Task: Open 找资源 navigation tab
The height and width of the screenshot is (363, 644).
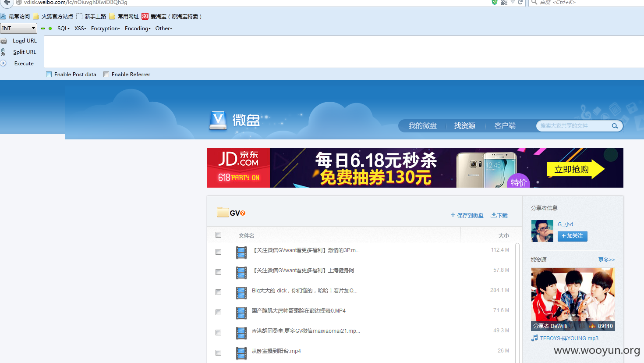Action: [x=465, y=126]
